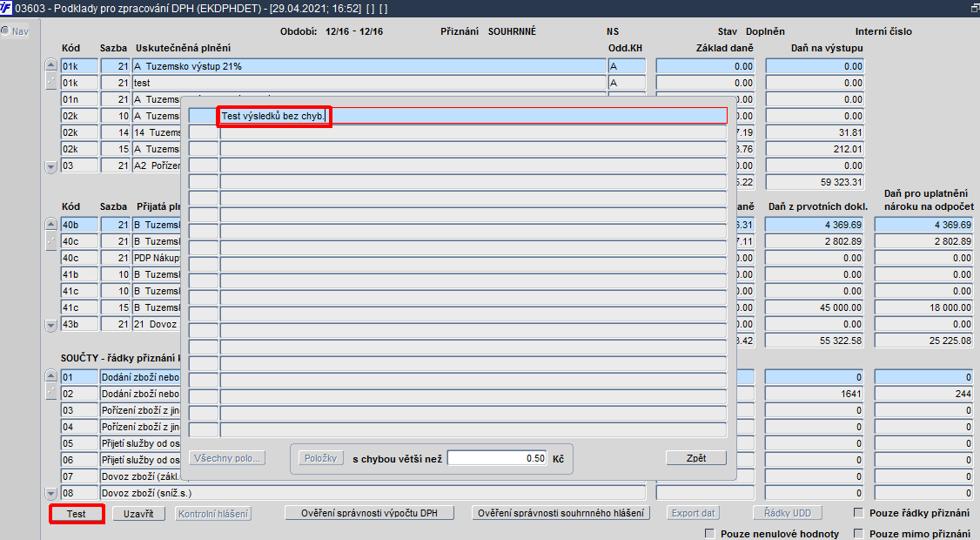Click up arrow of SOUČTY block

51,376
